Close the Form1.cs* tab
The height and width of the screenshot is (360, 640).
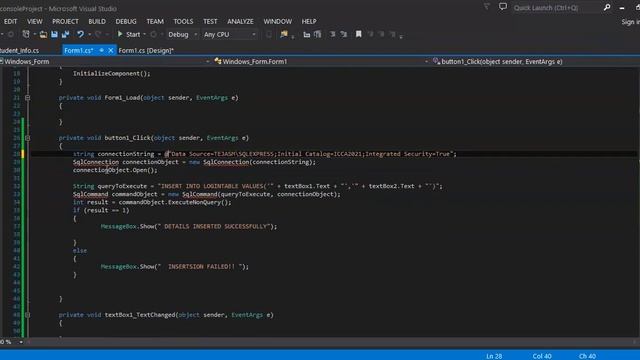[x=111, y=51]
